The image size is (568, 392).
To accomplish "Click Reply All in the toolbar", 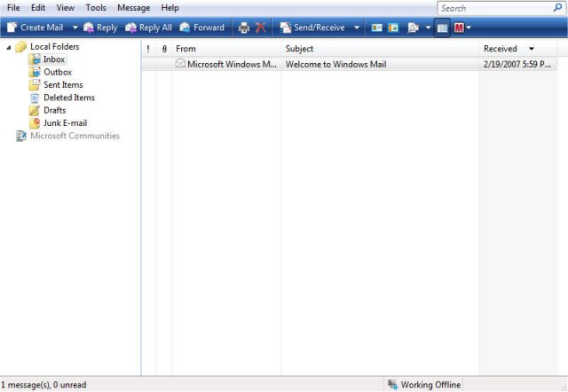I will 148,27.
